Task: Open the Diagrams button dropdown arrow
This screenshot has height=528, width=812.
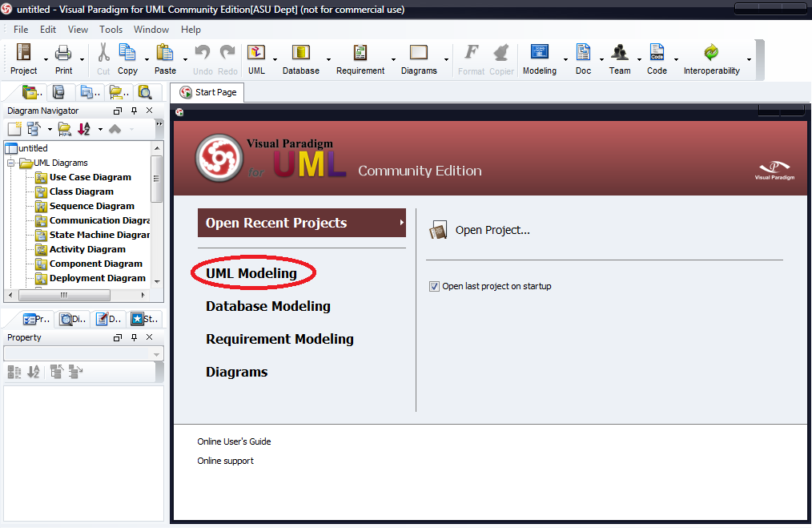Action: point(446,59)
